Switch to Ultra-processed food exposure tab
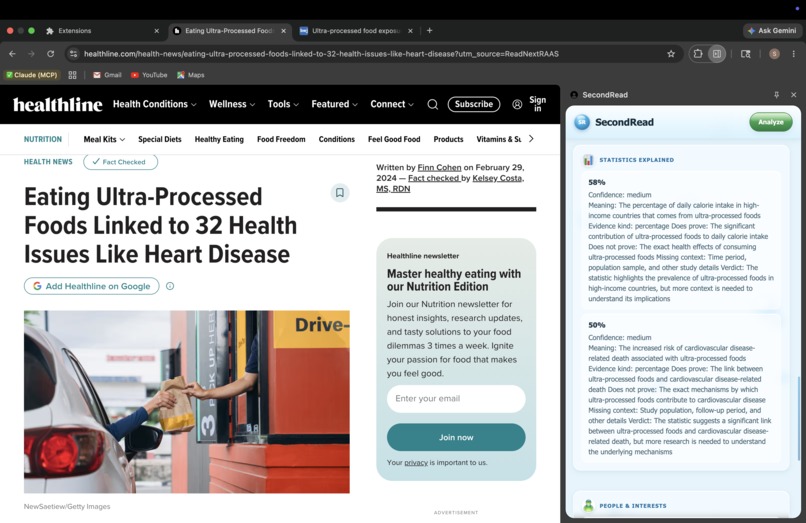Screen dimensions: 806x523 356,31
